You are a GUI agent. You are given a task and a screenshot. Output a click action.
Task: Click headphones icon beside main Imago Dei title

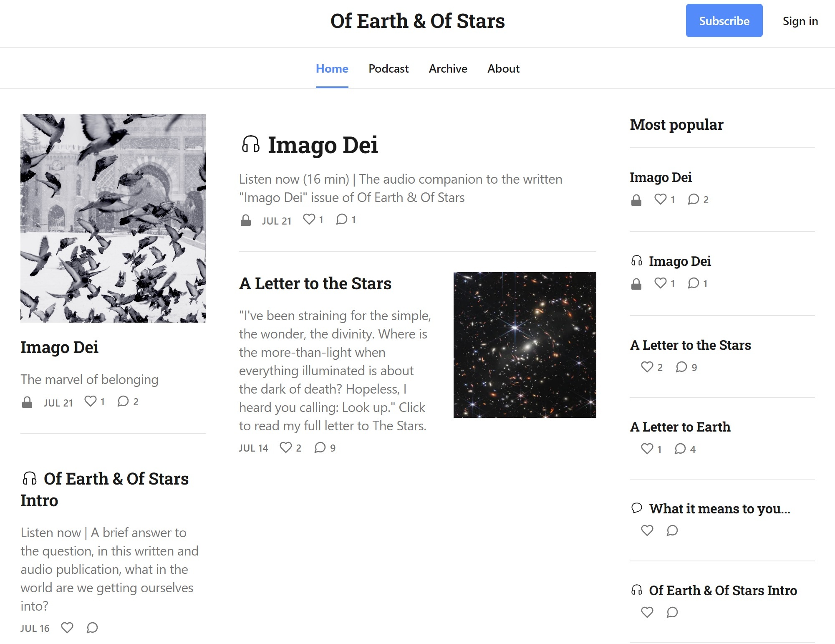250,144
